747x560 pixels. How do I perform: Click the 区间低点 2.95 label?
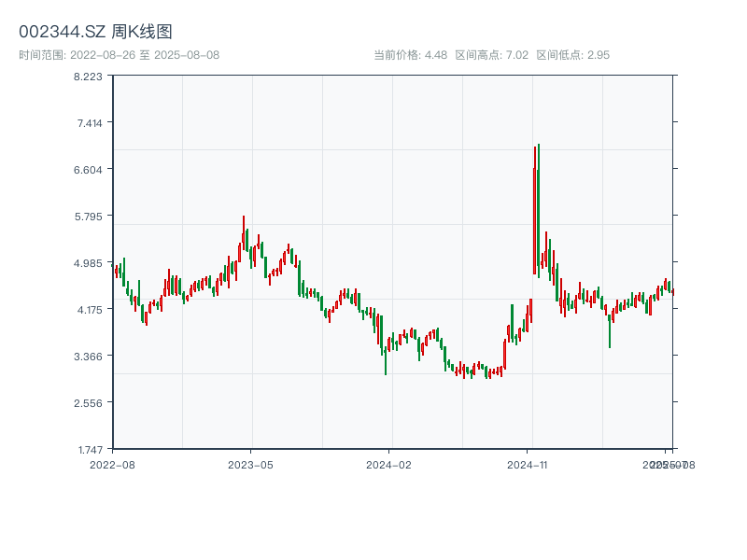(572, 55)
